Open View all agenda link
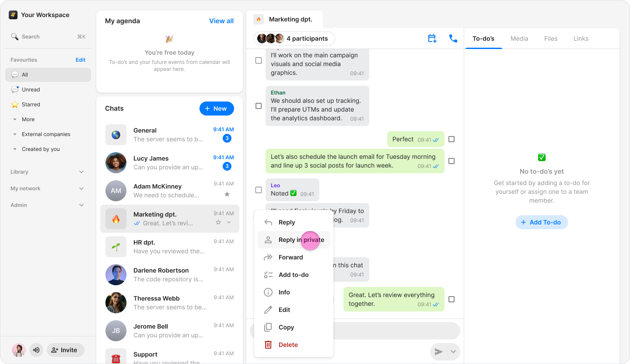Image resolution: width=630 pixels, height=364 pixels. [221, 21]
